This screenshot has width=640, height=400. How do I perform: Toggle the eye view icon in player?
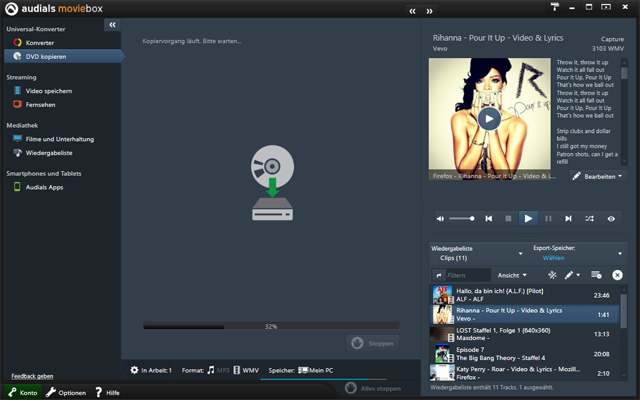[611, 219]
